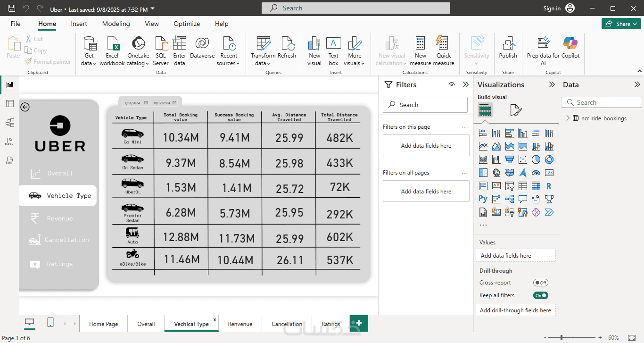
Task: Switch to the Format visual icon
Action: coord(516,110)
